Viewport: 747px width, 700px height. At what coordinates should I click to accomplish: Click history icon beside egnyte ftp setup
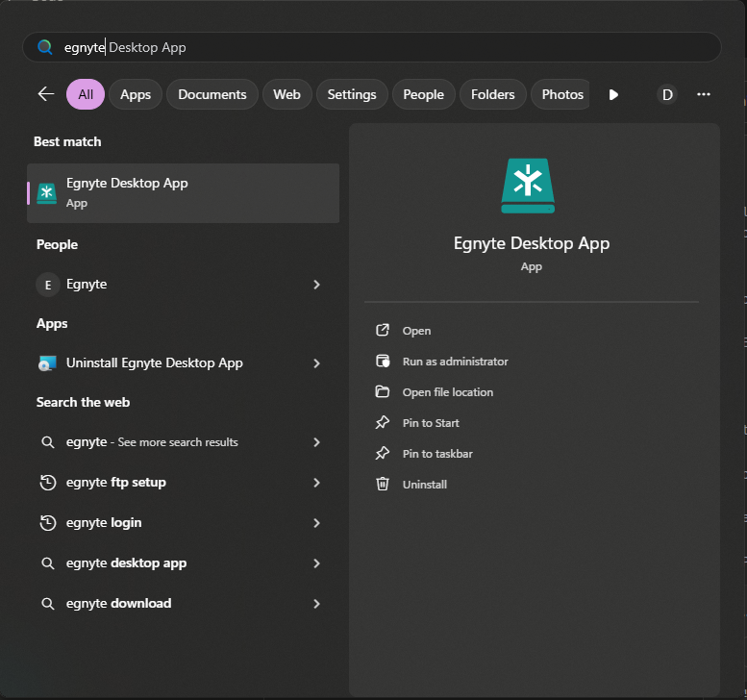[48, 483]
